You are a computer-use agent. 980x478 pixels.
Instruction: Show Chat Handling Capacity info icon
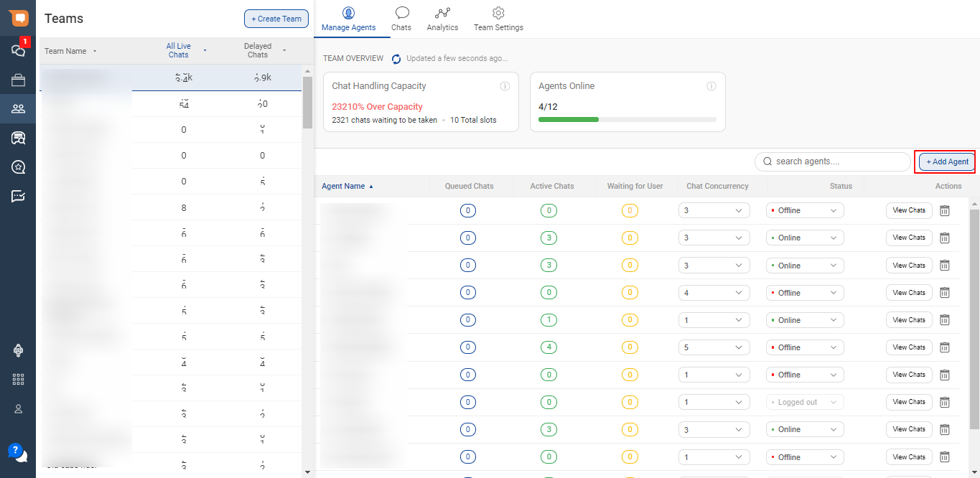505,86
